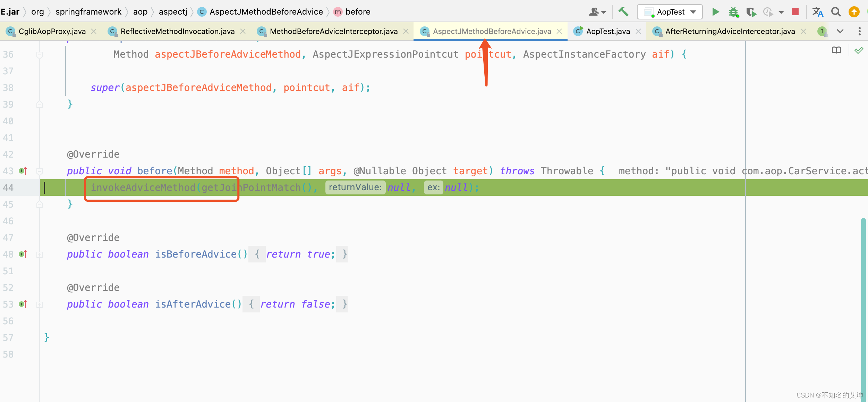The height and width of the screenshot is (402, 868).
Task: Click the ex: parameter hint
Action: tap(433, 187)
